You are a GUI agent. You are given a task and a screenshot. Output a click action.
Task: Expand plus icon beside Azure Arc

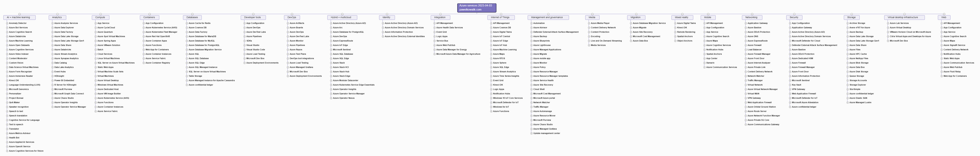[x=331, y=28]
